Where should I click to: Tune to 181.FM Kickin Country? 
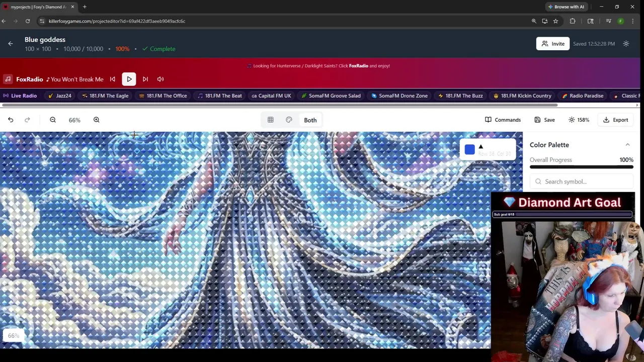[522, 96]
